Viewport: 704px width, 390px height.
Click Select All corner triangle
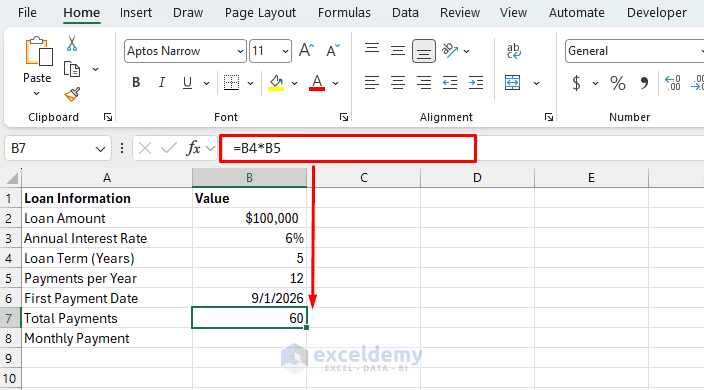(12, 178)
